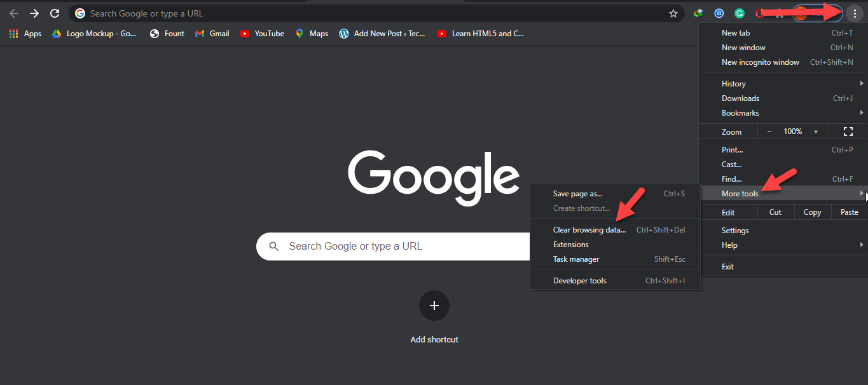Click the browser reload icon

pos(55,13)
